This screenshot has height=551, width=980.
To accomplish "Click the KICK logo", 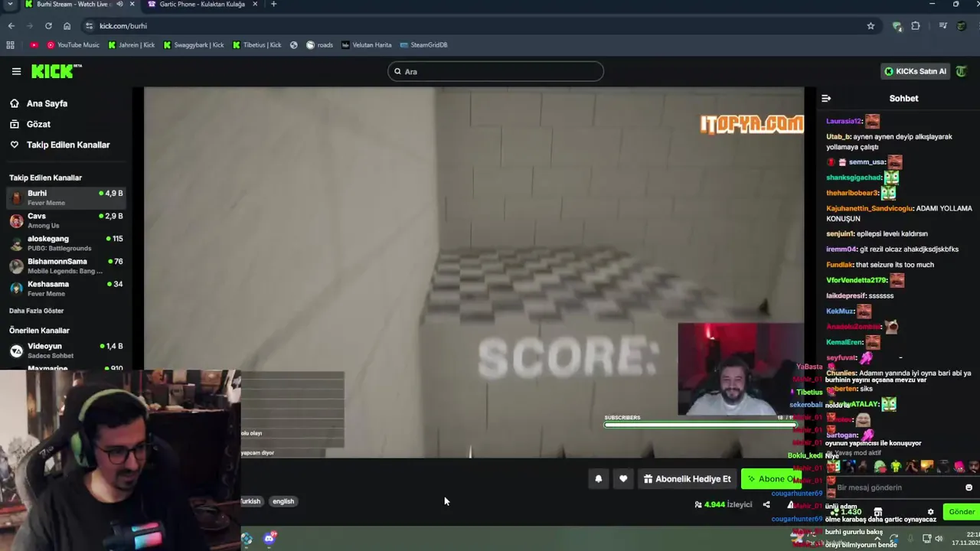I will coord(56,71).
